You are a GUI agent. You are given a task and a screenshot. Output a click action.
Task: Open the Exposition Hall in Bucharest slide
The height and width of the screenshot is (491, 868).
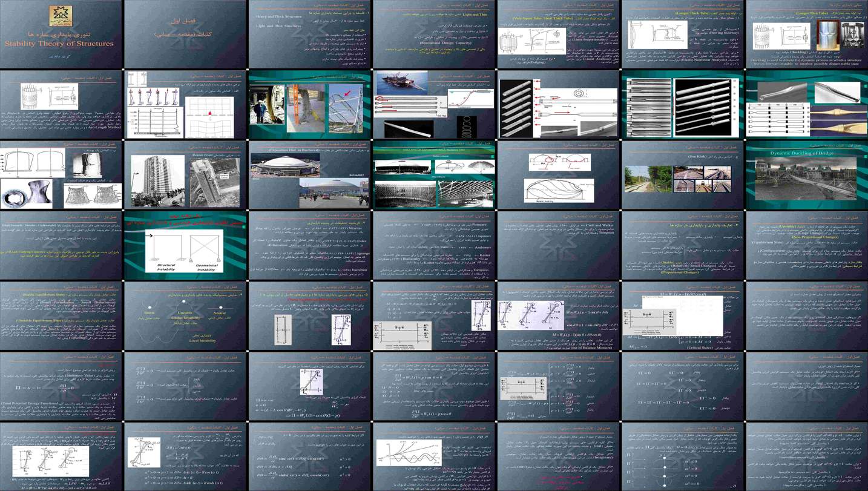309,175
